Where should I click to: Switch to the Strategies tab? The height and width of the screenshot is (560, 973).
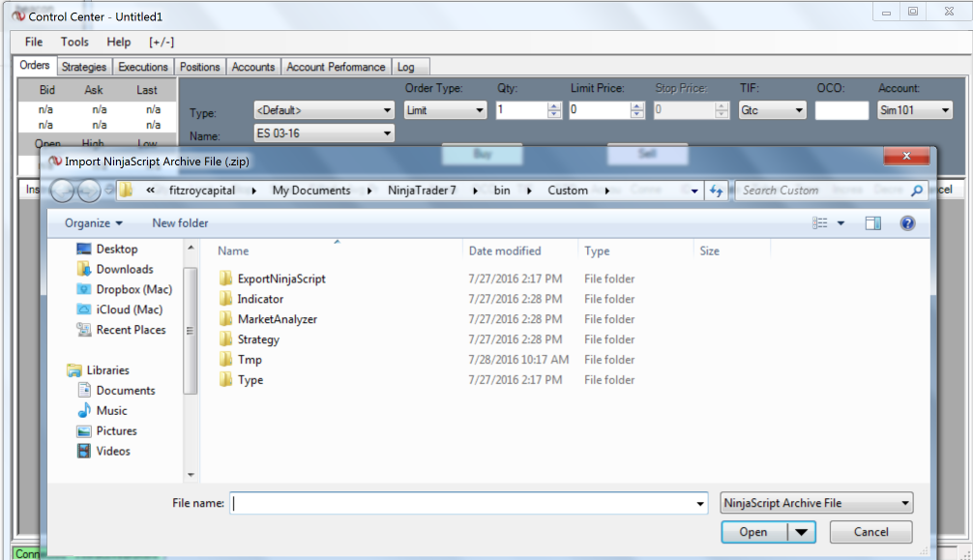(84, 67)
